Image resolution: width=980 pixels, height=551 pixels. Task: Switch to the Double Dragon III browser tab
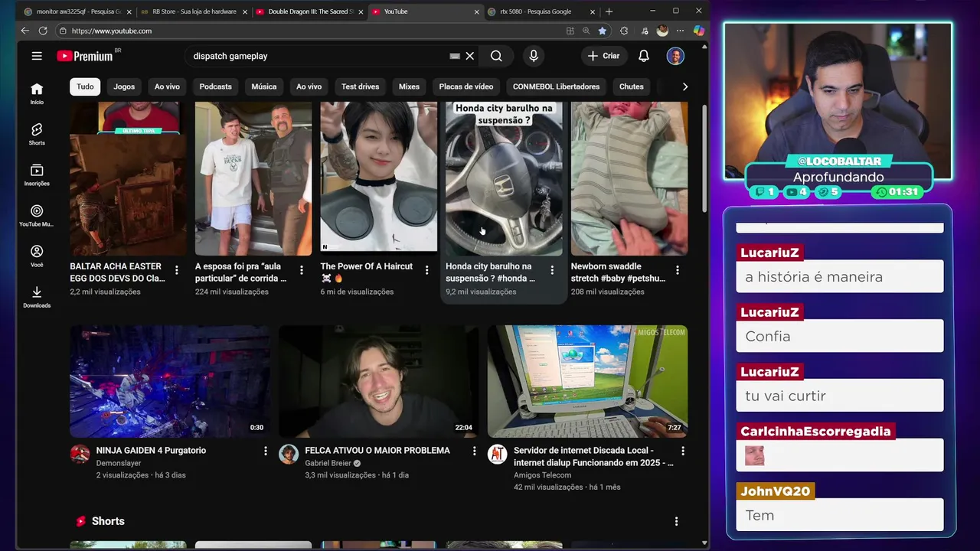310,11
